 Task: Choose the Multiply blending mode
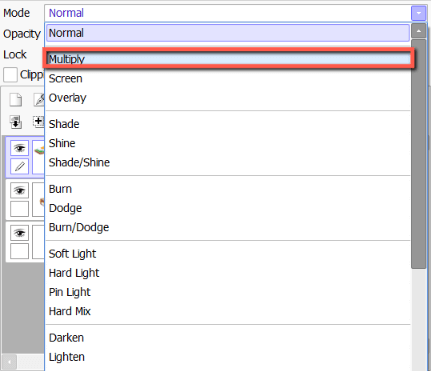click(x=229, y=59)
